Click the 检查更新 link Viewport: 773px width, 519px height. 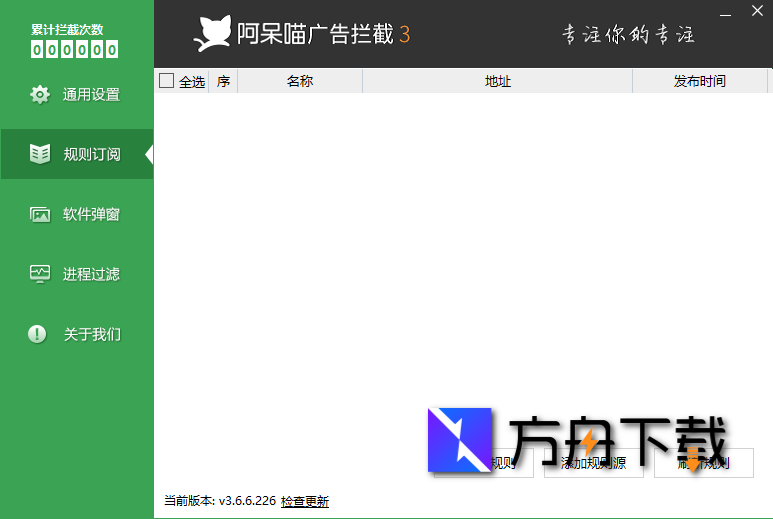[x=305, y=501]
